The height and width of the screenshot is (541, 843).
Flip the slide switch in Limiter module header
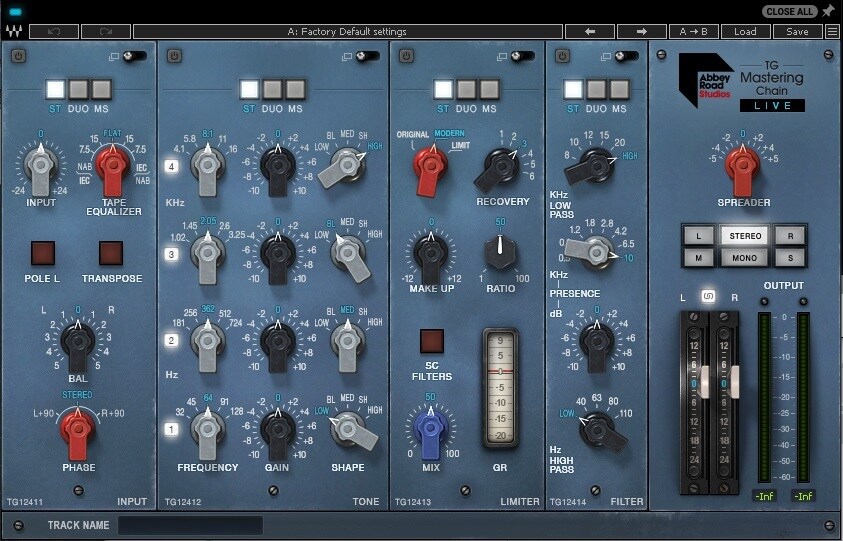[x=524, y=56]
